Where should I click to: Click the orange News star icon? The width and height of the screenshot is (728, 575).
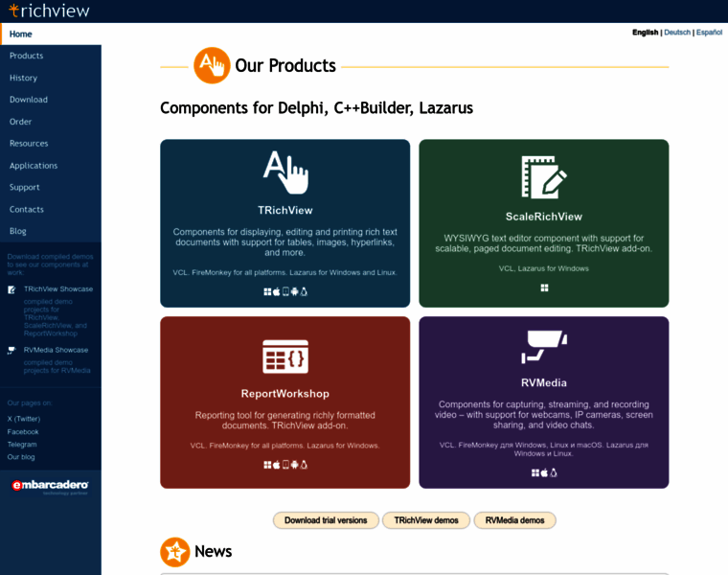coord(174,552)
